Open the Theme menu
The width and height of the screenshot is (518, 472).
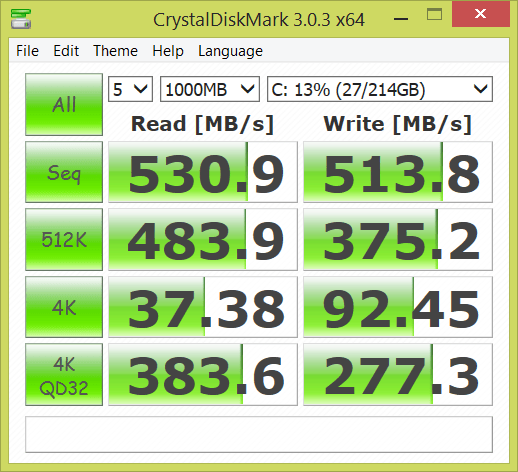click(x=115, y=51)
